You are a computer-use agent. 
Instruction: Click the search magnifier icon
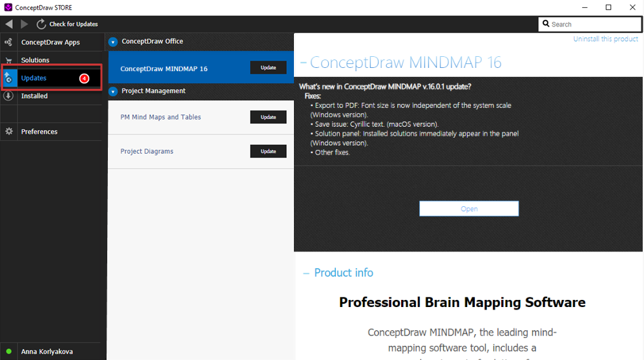click(546, 24)
